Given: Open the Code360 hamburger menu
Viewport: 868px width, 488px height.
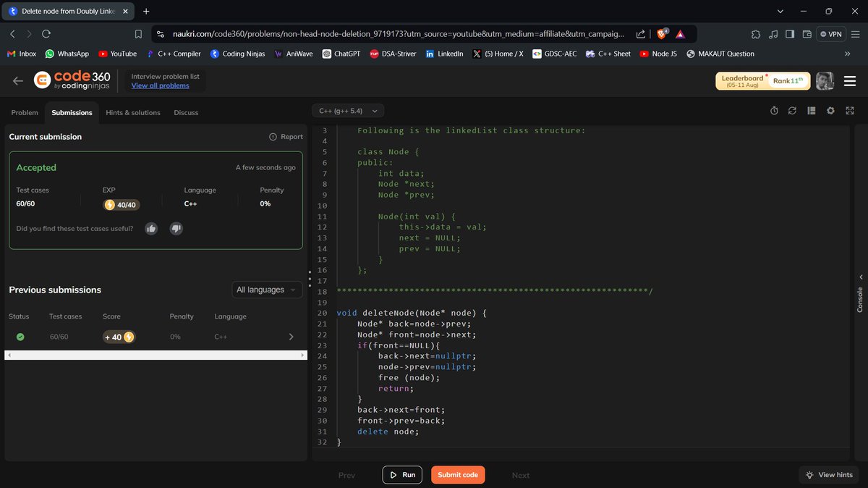Looking at the screenshot, I should 850,81.
